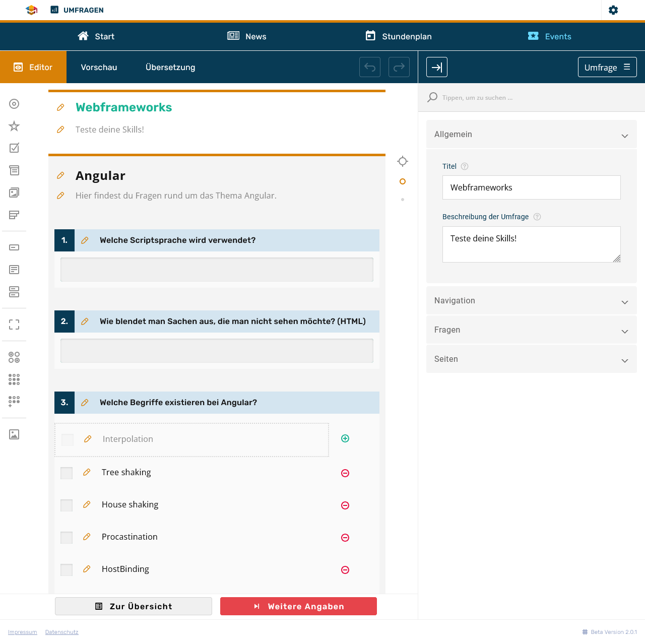Add an image upload element
Screen dimensions: 645x644
[x=14, y=434]
